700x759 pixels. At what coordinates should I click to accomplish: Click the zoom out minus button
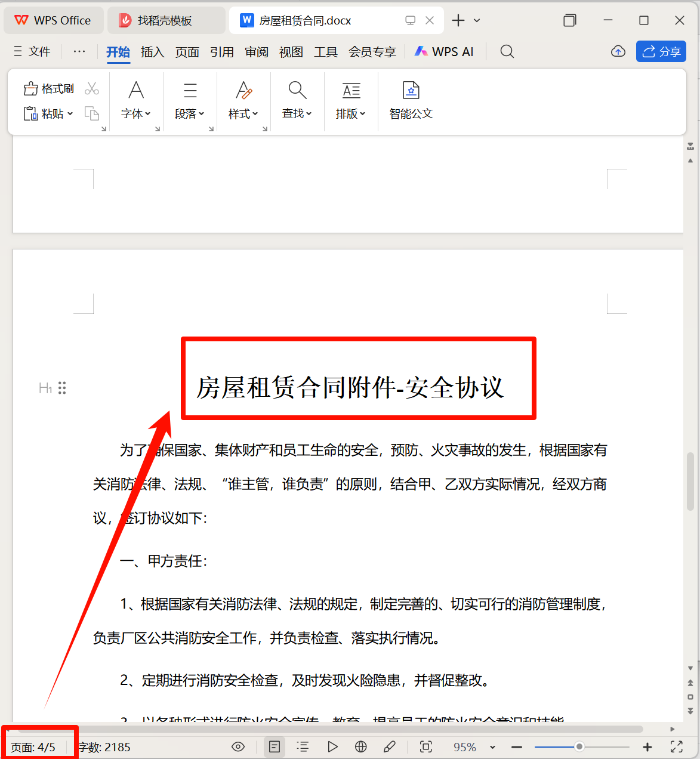pos(517,747)
